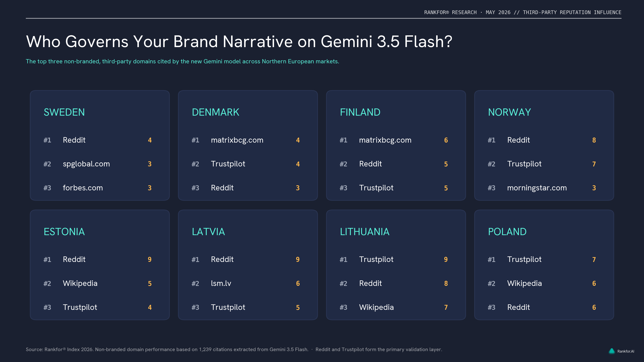Viewport: 644px width, 362px height.
Task: Click footer note about Reddit and Trustpilot validation layer
Action: [379, 349]
